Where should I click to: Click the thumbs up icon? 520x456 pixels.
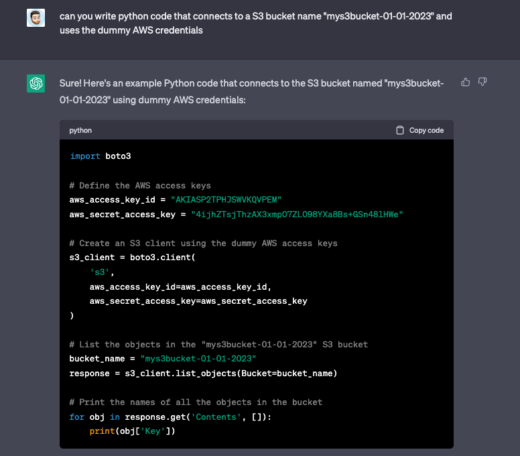point(466,82)
